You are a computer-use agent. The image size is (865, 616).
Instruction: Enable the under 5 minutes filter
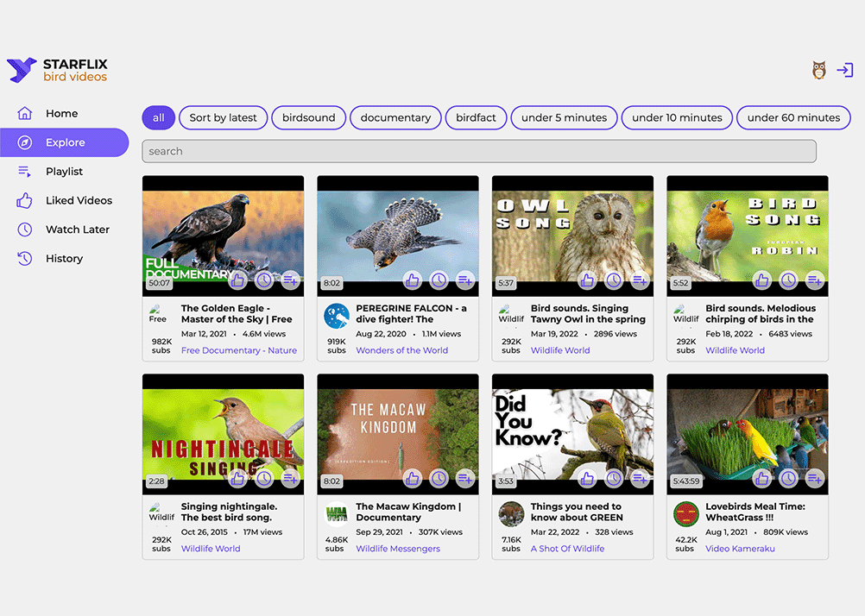pyautogui.click(x=564, y=117)
